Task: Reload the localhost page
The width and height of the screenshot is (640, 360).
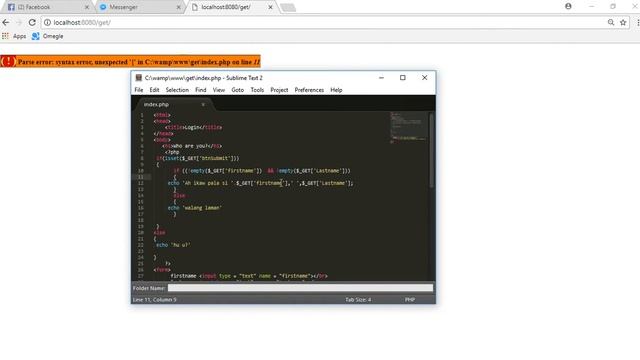Action: [32, 22]
